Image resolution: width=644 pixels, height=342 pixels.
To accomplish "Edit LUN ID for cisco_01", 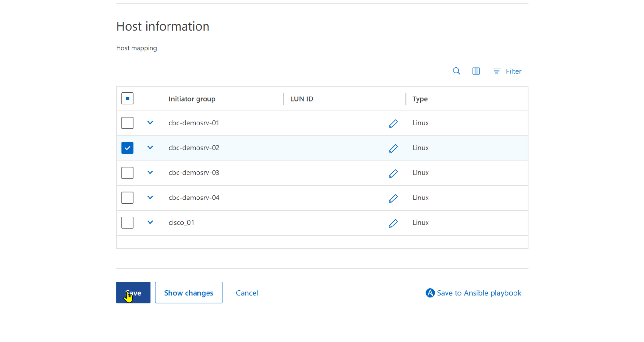I will click(x=393, y=223).
